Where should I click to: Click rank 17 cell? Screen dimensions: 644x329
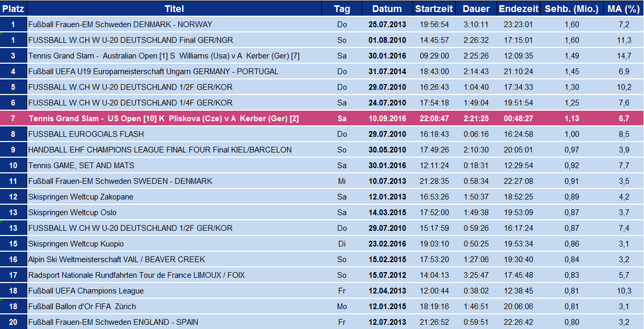pos(14,275)
